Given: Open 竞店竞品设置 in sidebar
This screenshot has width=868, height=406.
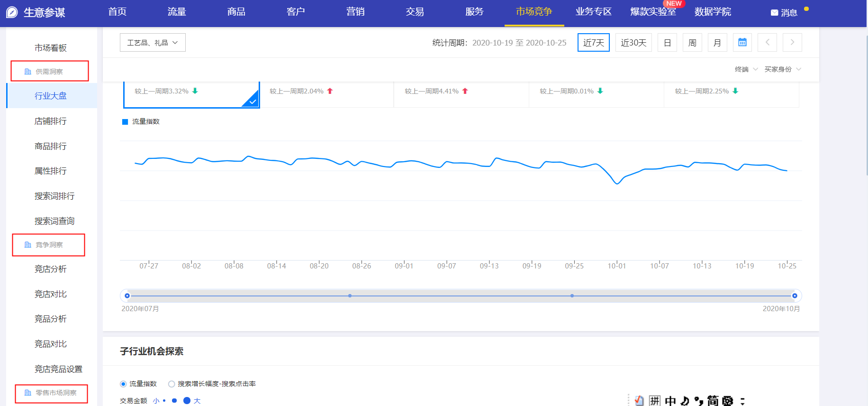Looking at the screenshot, I should [x=58, y=369].
